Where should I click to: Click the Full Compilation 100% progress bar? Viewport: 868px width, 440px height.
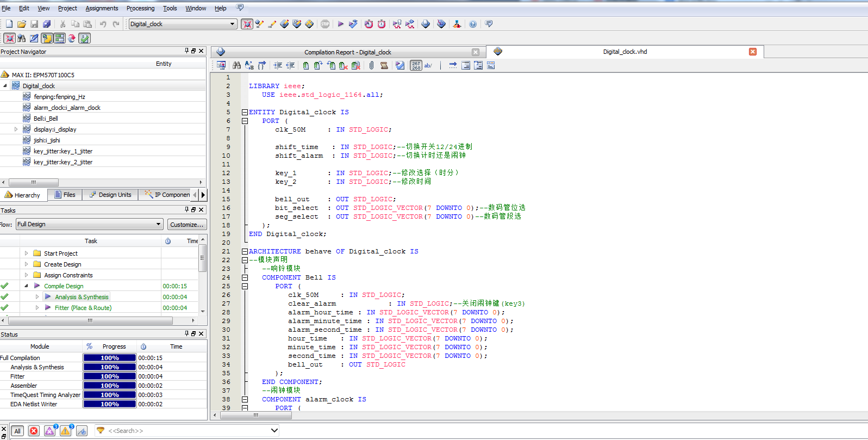(109, 358)
